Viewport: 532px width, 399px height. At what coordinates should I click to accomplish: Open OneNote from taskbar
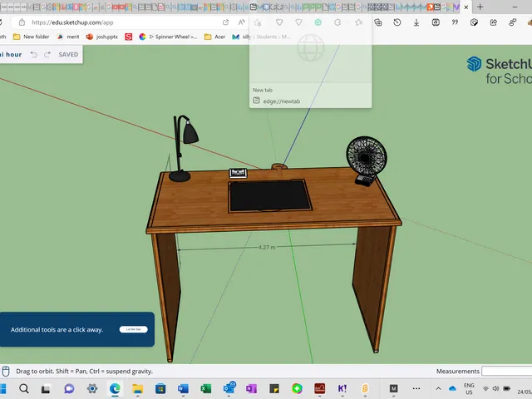click(251, 388)
